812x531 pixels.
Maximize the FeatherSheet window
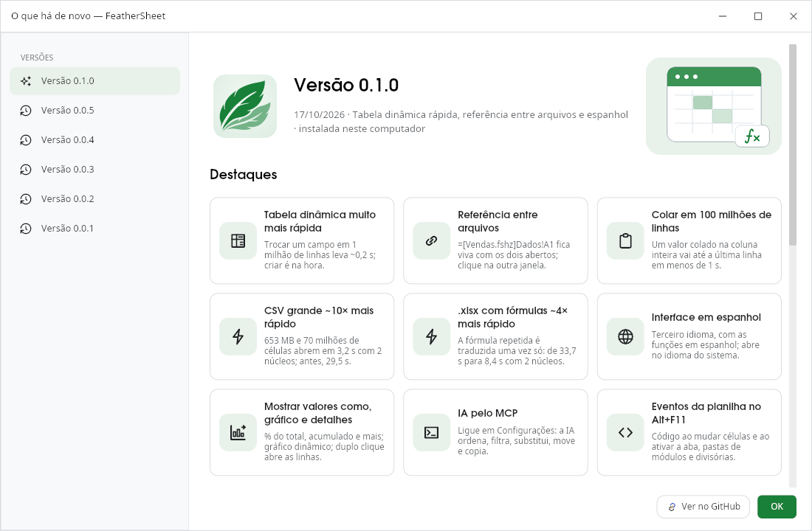757,16
